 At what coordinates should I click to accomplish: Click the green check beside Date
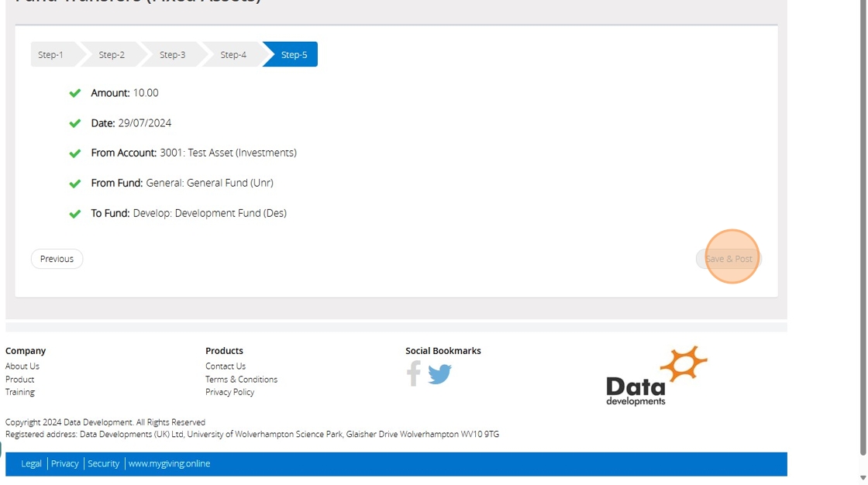click(74, 123)
